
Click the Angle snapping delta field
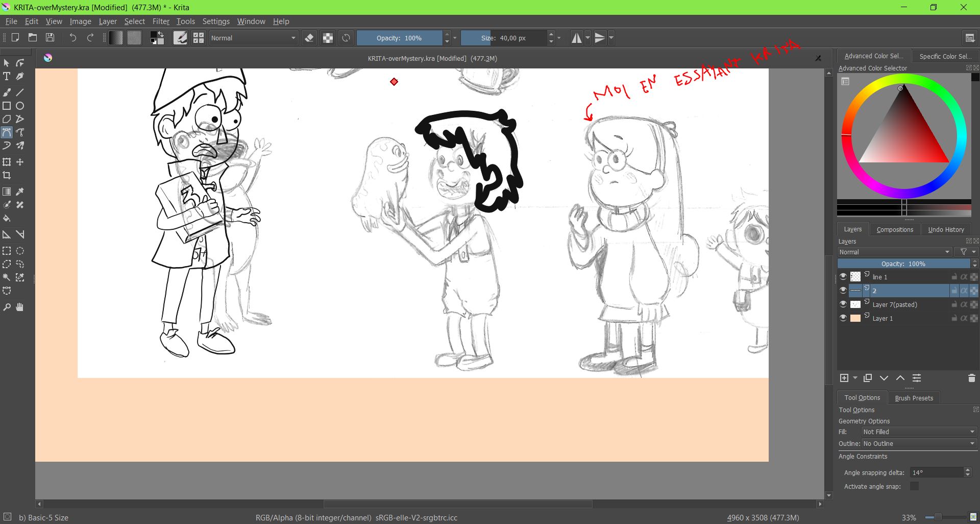[937, 472]
